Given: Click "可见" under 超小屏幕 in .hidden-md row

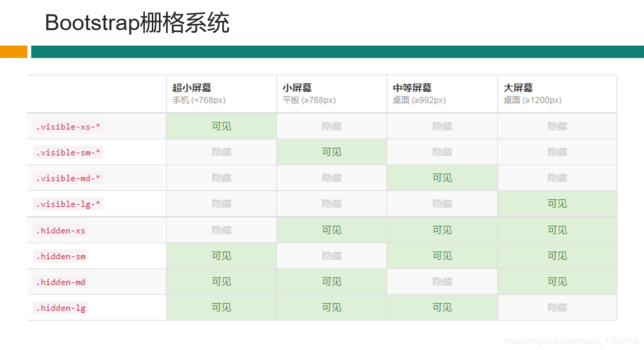Looking at the screenshot, I should 221,282.
